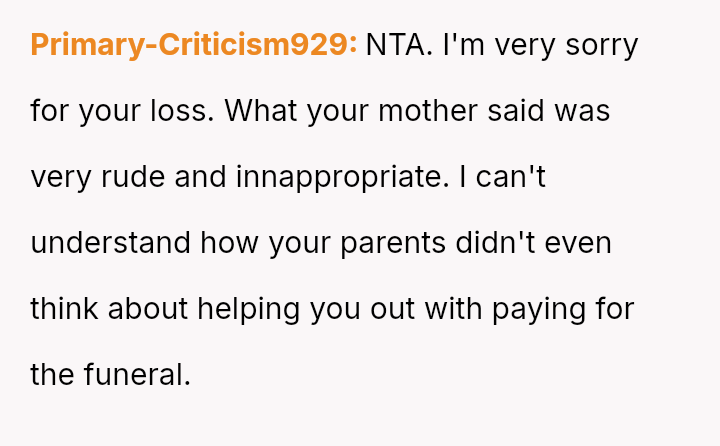
Task: Click the word "understand" in the comment
Action: (x=110, y=243)
